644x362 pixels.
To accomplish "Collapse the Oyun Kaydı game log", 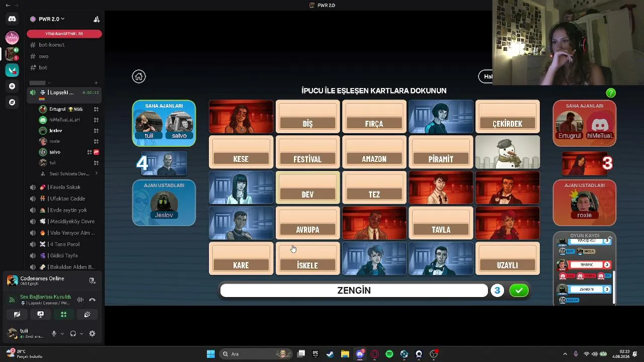I will 610,237.
